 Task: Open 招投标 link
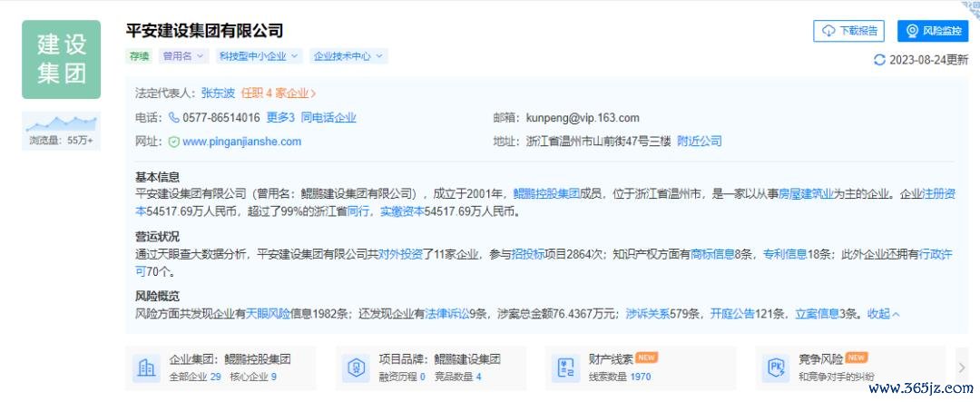click(527, 254)
